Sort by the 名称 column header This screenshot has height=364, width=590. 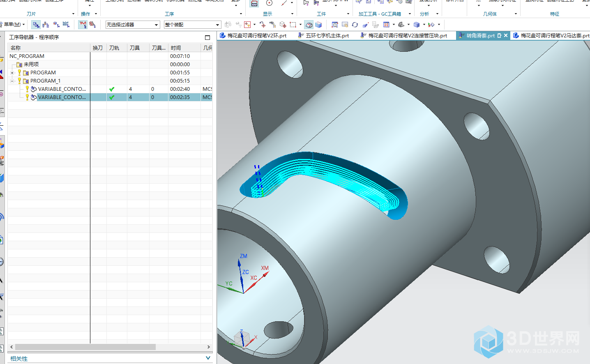(x=49, y=48)
